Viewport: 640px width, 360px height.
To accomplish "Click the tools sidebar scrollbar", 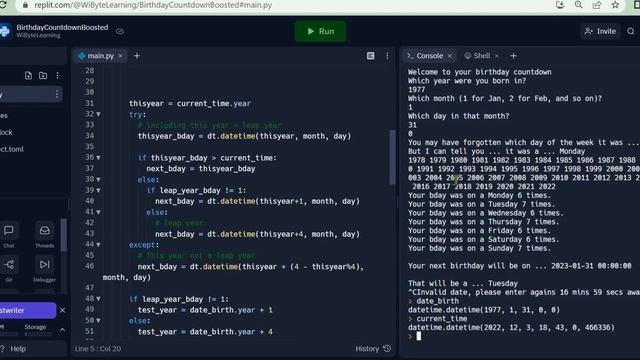I will [63, 235].
